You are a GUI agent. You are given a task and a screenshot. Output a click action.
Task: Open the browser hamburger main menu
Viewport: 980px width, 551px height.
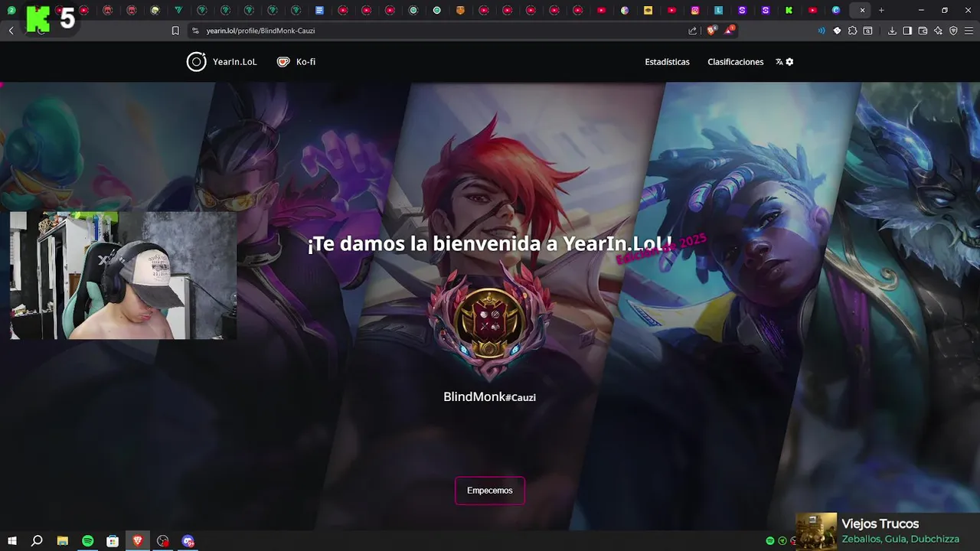pyautogui.click(x=969, y=31)
